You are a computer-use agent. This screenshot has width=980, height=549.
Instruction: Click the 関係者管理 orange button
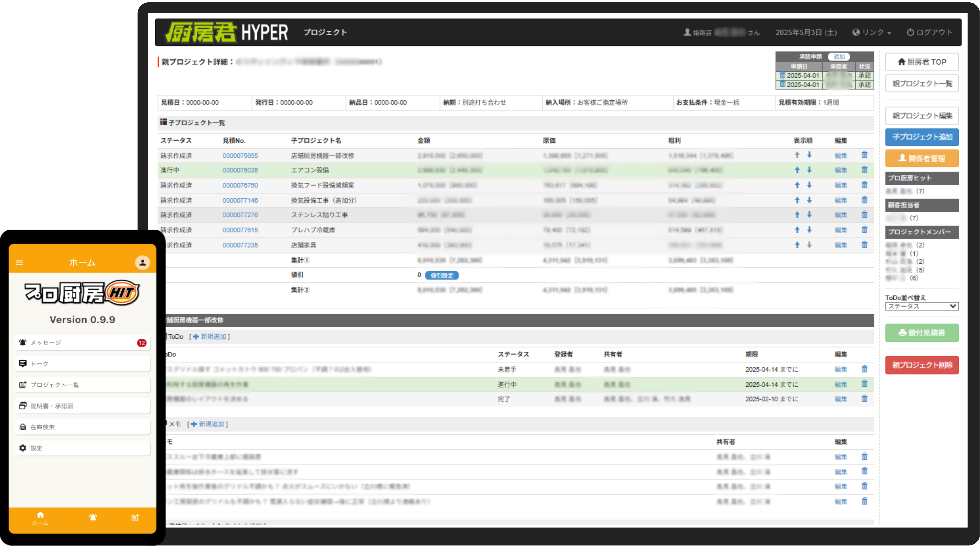pyautogui.click(x=922, y=159)
